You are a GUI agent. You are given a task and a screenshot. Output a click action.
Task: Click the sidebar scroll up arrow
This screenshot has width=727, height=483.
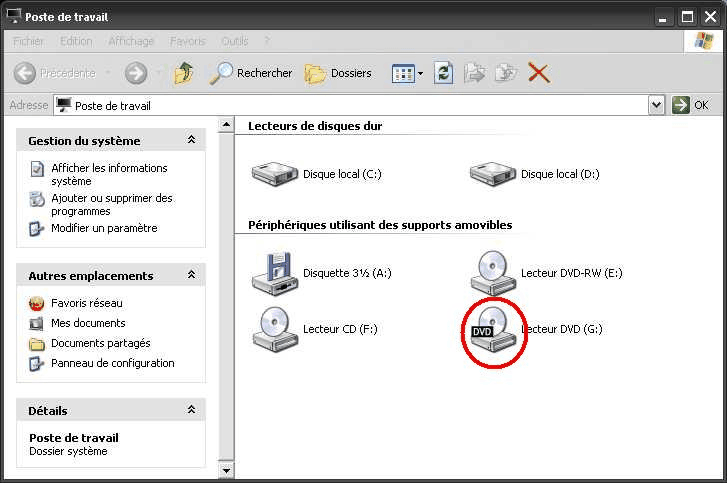pyautogui.click(x=226, y=125)
